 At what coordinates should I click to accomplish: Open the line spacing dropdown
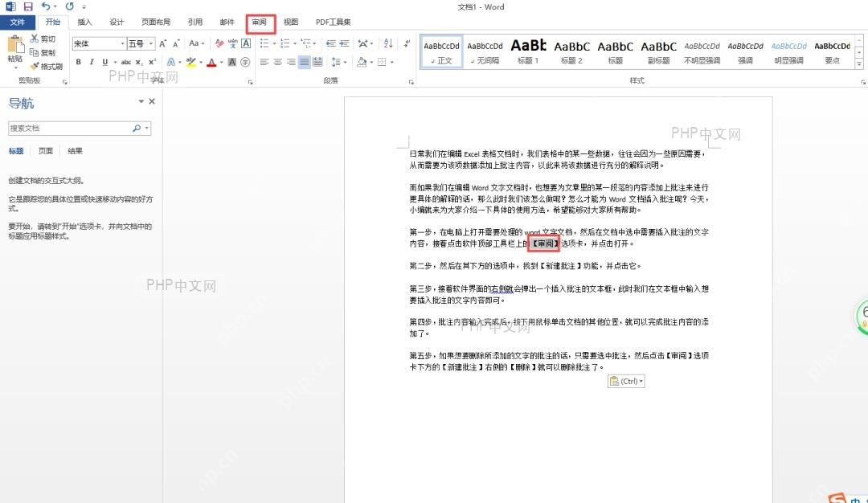(338, 62)
